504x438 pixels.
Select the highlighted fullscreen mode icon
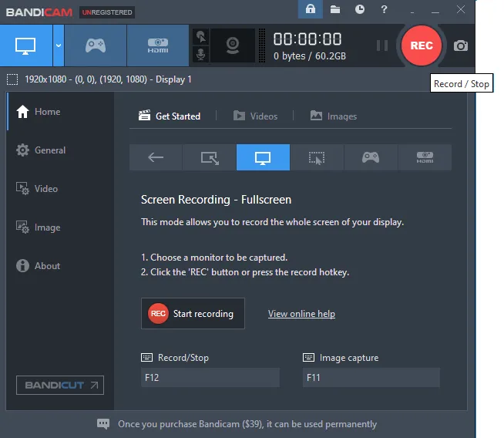(x=263, y=157)
